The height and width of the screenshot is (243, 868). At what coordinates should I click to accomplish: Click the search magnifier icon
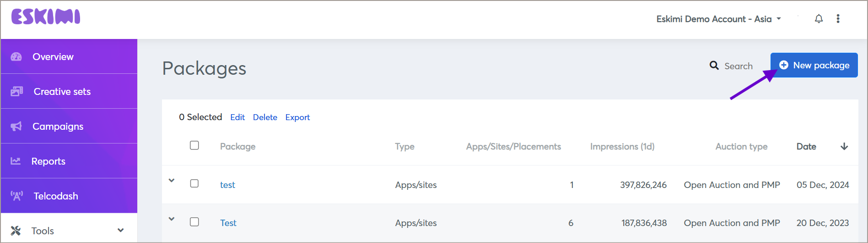pos(714,66)
